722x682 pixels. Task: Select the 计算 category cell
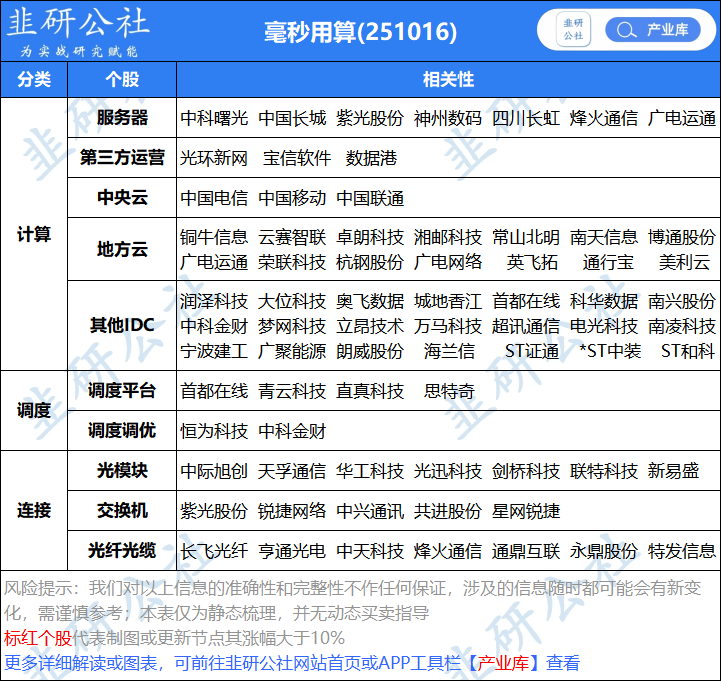pos(34,234)
